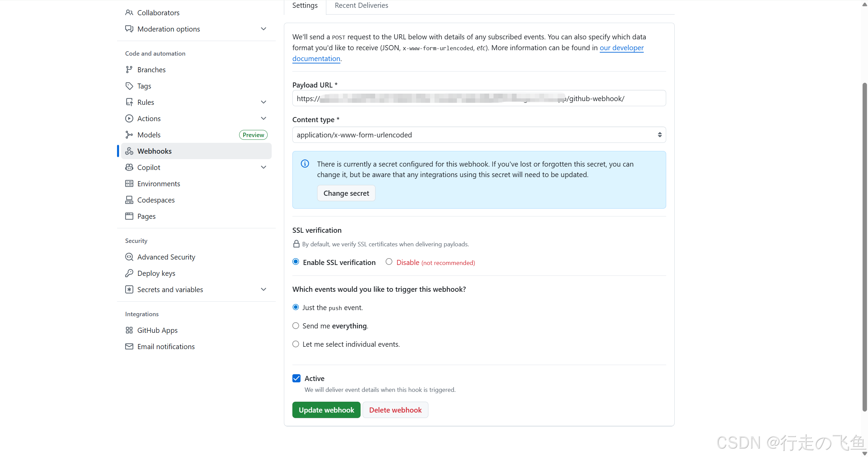Image resolution: width=868 pixels, height=457 pixels.
Task: Switch to Recent Deliveries tab
Action: pyautogui.click(x=361, y=5)
